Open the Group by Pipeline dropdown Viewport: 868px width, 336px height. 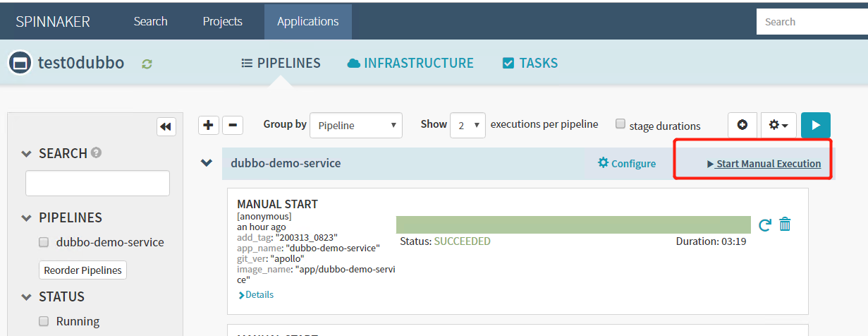tap(356, 126)
